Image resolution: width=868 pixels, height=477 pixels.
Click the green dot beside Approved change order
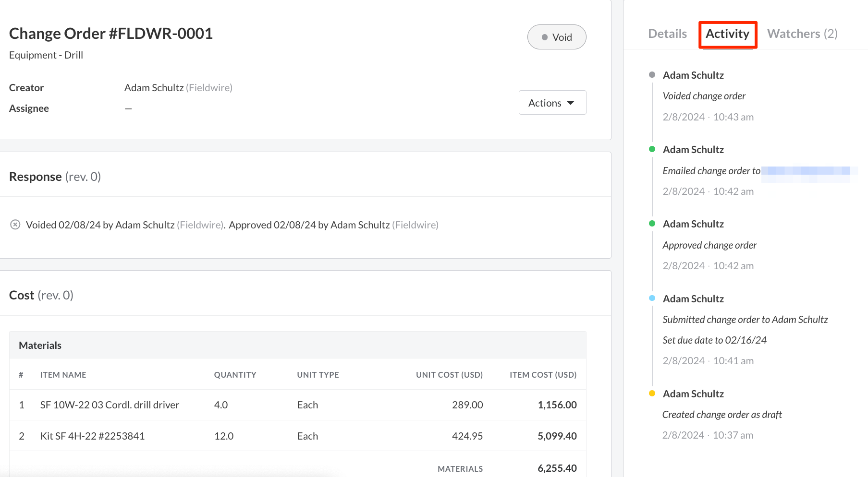tap(652, 224)
